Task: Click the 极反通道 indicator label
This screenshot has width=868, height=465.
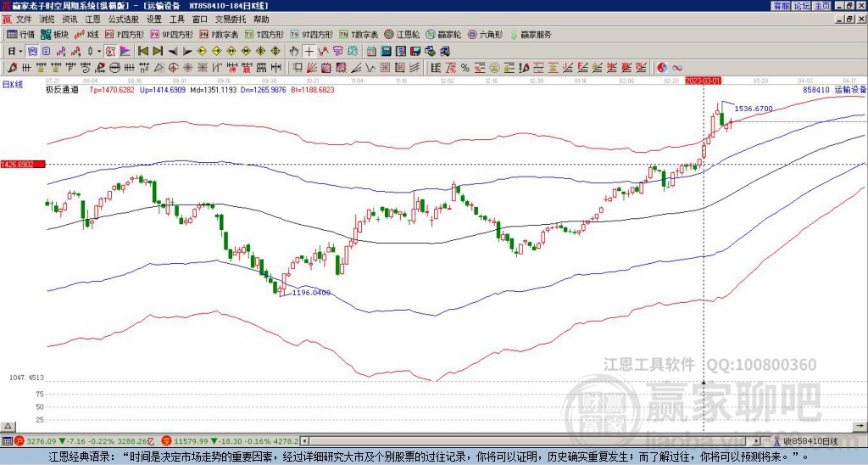Action: tap(62, 89)
